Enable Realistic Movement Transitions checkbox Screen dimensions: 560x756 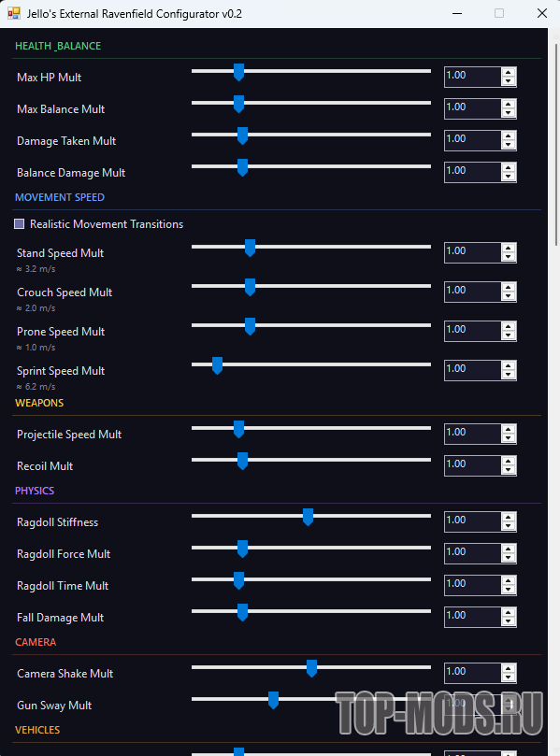(x=20, y=223)
